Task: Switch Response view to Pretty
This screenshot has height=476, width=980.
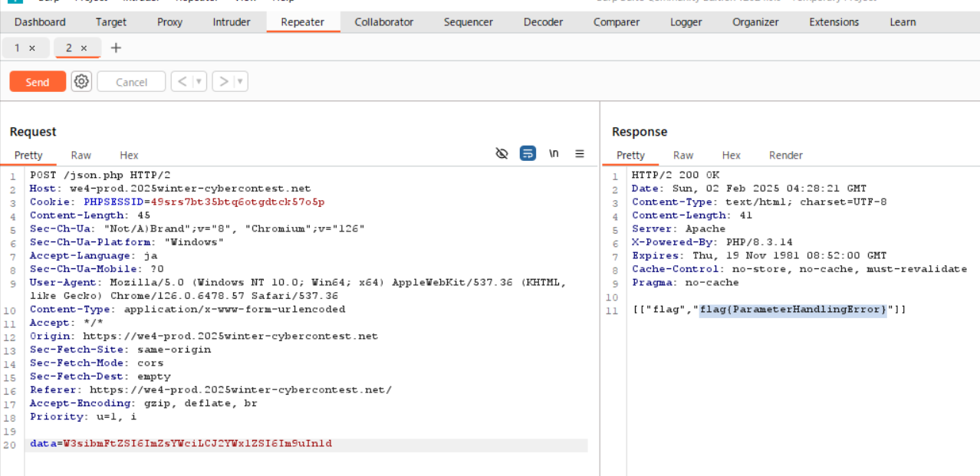Action: (x=631, y=155)
